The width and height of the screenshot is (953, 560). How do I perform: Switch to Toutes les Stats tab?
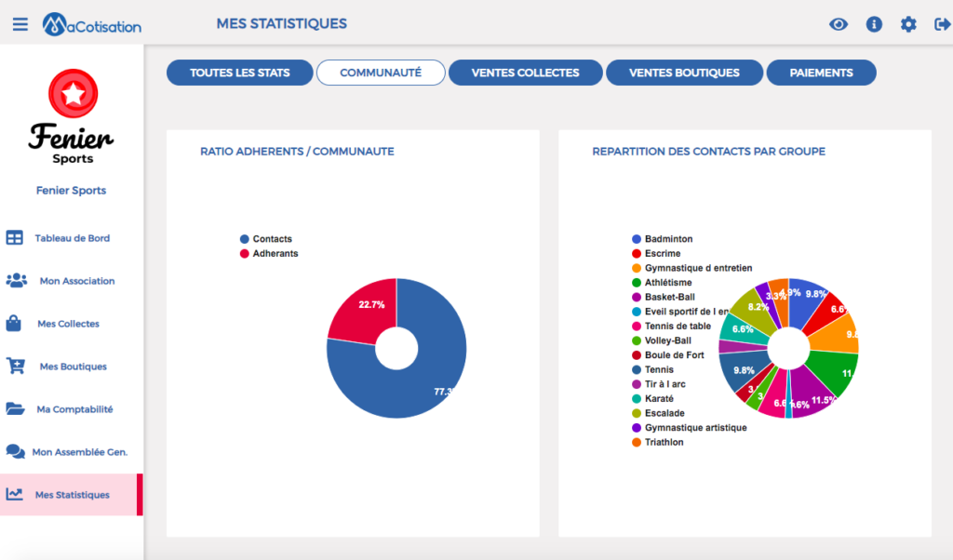pyautogui.click(x=239, y=73)
